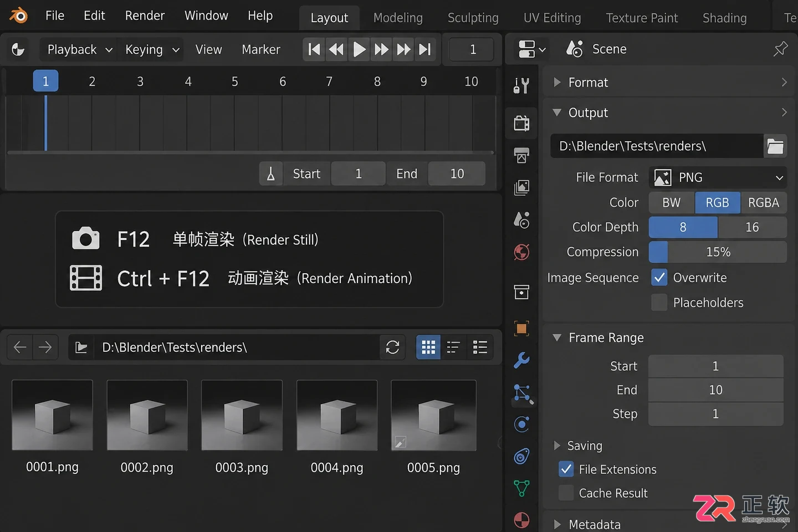The width and height of the screenshot is (798, 532).
Task: Switch file browser to horizontal list view
Action: click(480, 347)
